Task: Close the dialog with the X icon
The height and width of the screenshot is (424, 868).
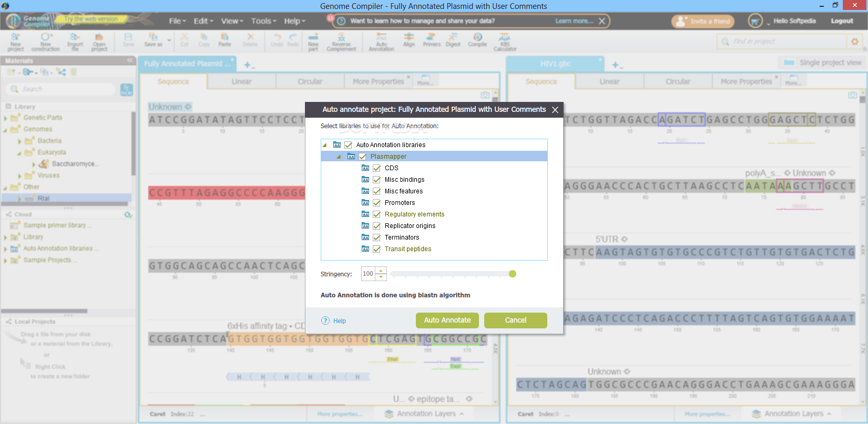Action: [555, 110]
